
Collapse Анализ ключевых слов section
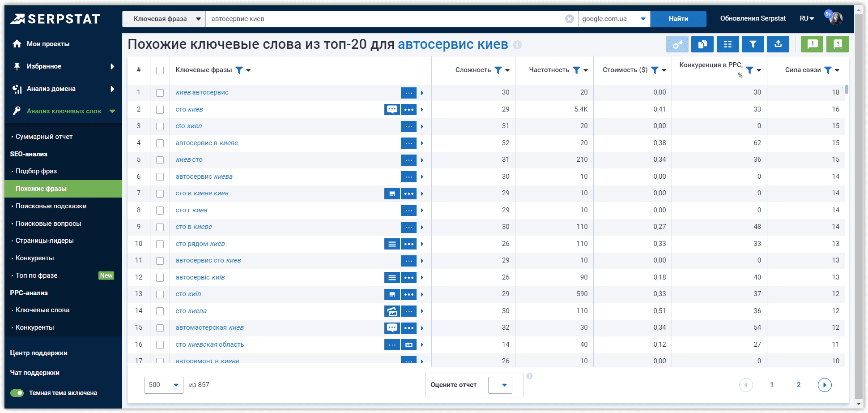(x=112, y=111)
